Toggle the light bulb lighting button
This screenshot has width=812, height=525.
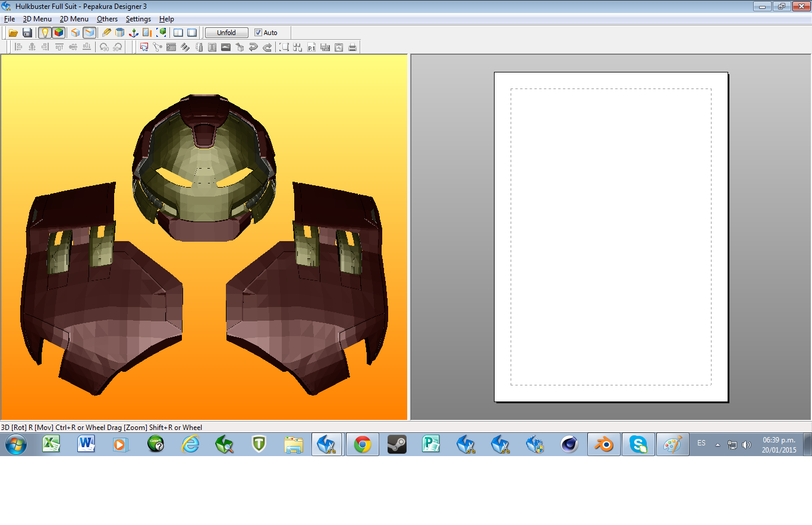[x=45, y=33]
